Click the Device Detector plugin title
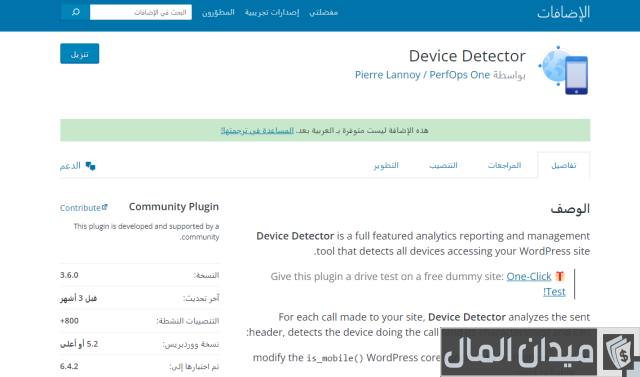 [467, 56]
